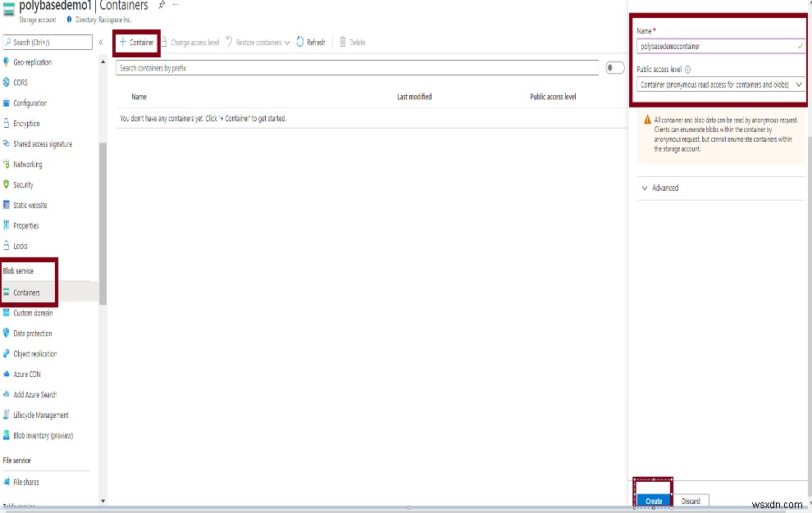This screenshot has width=812, height=513.
Task: Open CORS settings
Action: 21,82
